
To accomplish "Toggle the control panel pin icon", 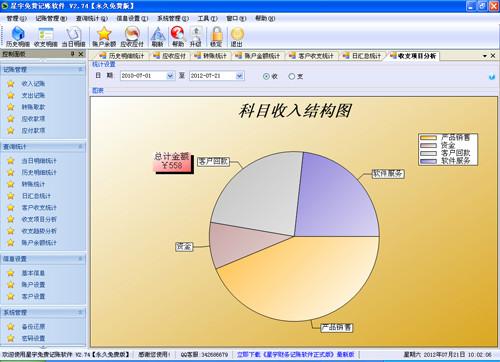I will (72, 54).
